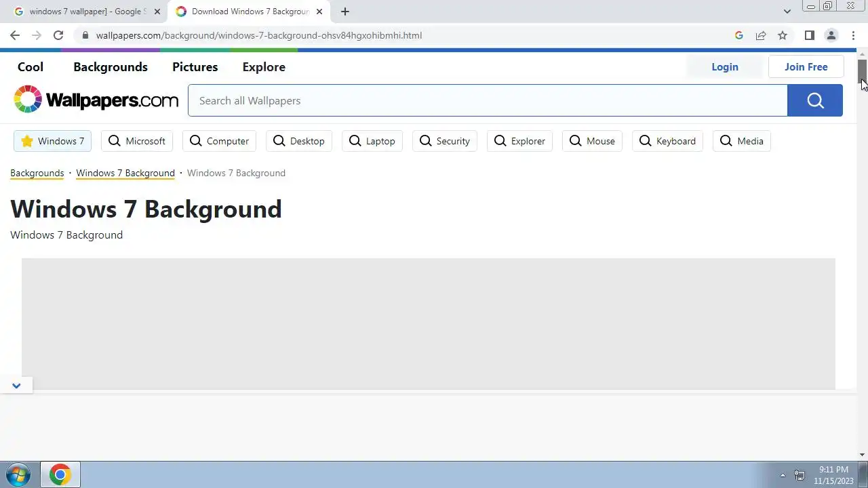
Task: Bookmark this page with the star icon
Action: click(x=783, y=35)
